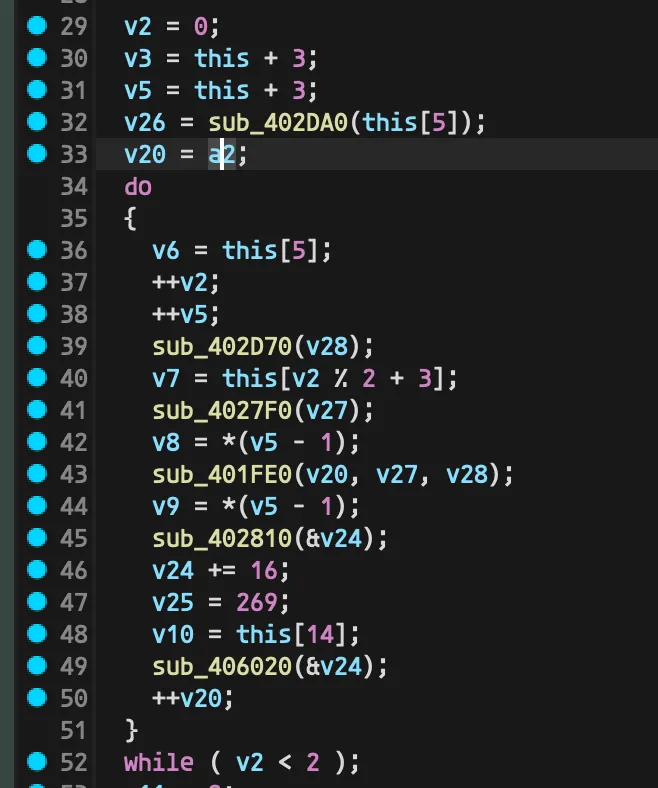Click 'this[14]' on line 48
The width and height of the screenshot is (658, 788).
(291, 634)
